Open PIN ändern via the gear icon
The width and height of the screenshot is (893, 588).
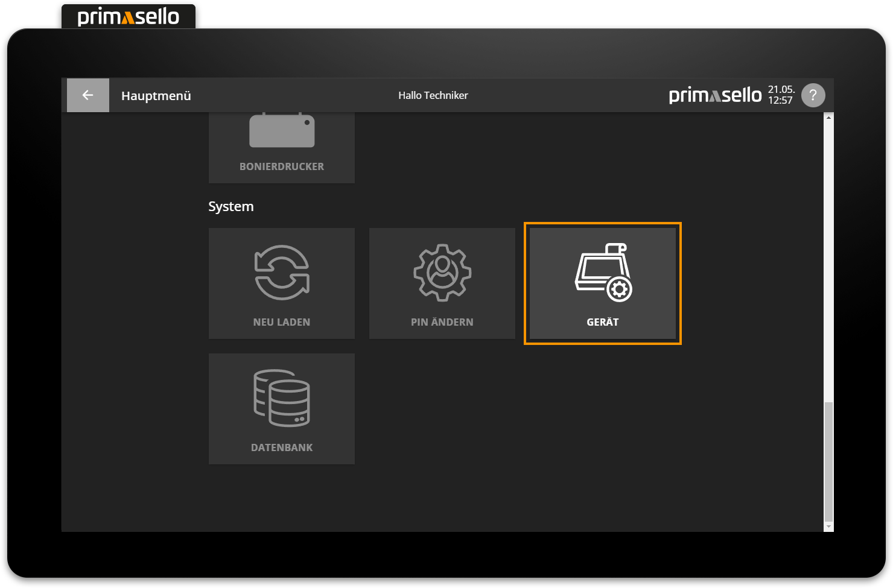[442, 273]
